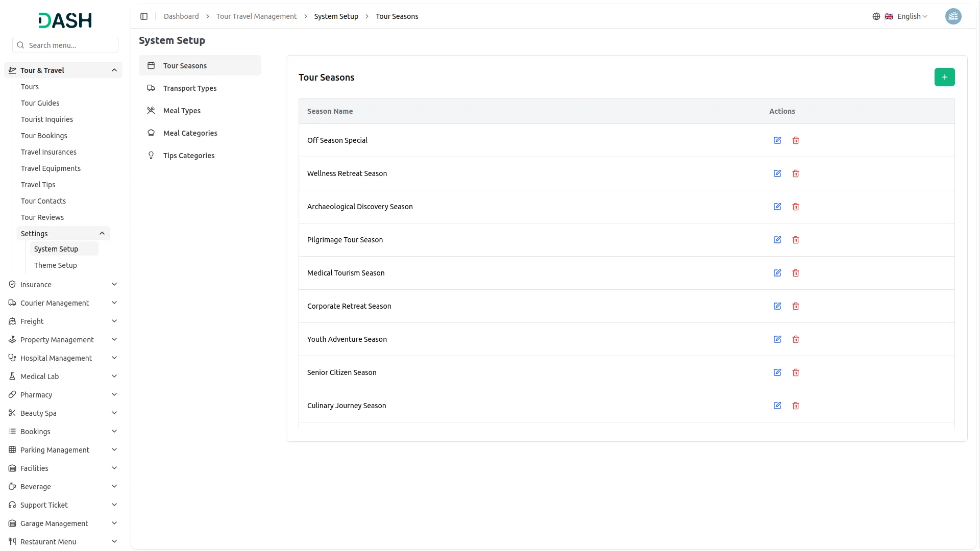Open the English language dropdown
This screenshot has height=551, width=980.
pos(907,16)
